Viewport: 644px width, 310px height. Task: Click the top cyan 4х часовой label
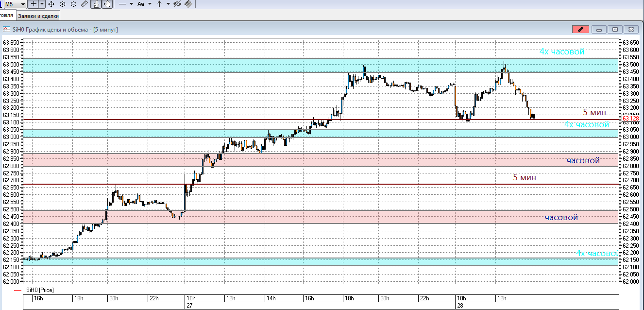(x=562, y=52)
